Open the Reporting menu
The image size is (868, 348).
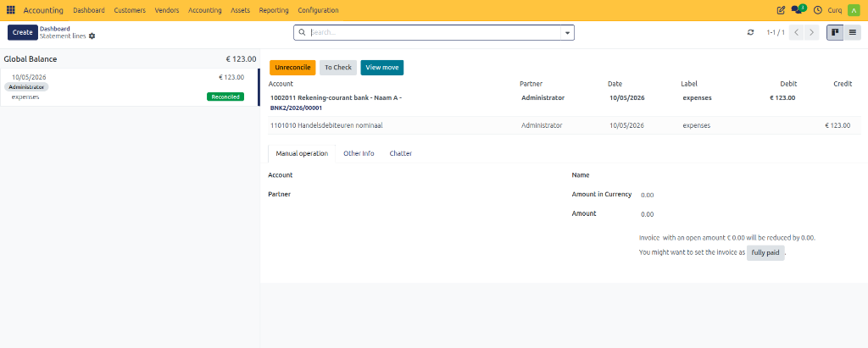[x=274, y=10]
